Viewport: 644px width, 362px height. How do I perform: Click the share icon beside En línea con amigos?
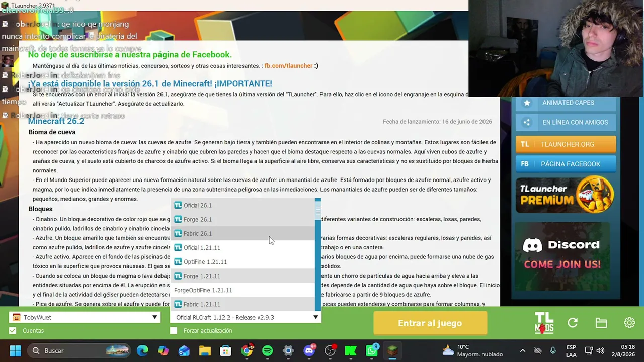[x=527, y=122]
